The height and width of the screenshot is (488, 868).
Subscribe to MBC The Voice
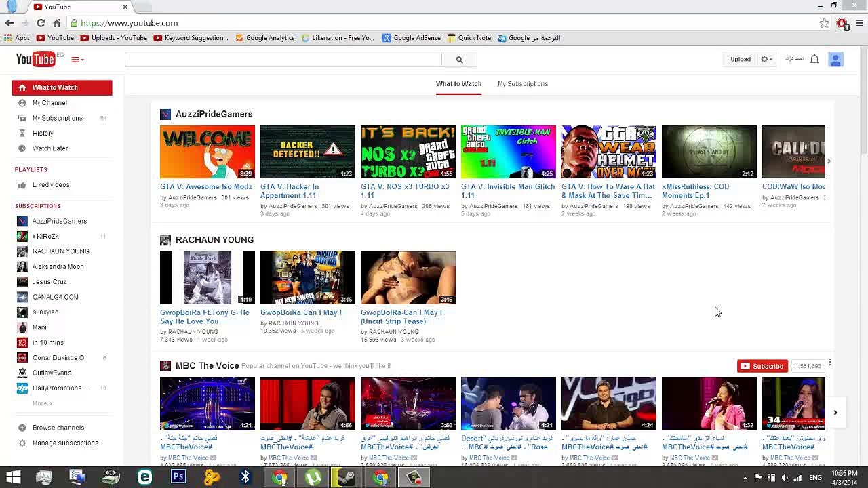point(762,366)
